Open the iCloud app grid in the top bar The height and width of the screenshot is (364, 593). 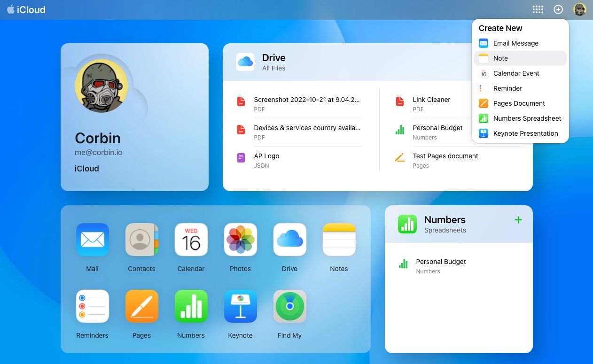coord(538,9)
